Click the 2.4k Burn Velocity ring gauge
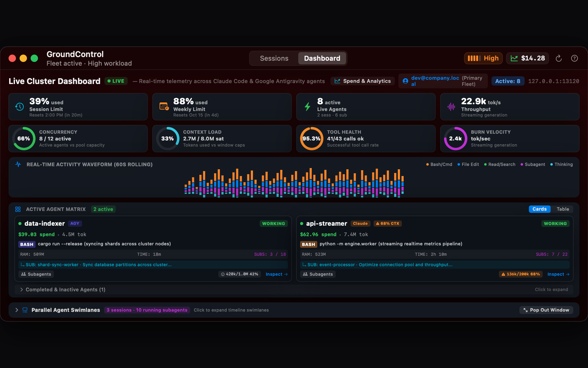Screen dimensions: 588x368 click(x=455, y=139)
